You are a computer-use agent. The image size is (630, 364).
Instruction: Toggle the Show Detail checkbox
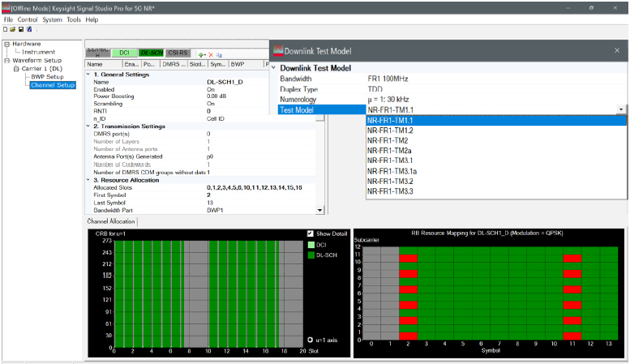pos(311,233)
